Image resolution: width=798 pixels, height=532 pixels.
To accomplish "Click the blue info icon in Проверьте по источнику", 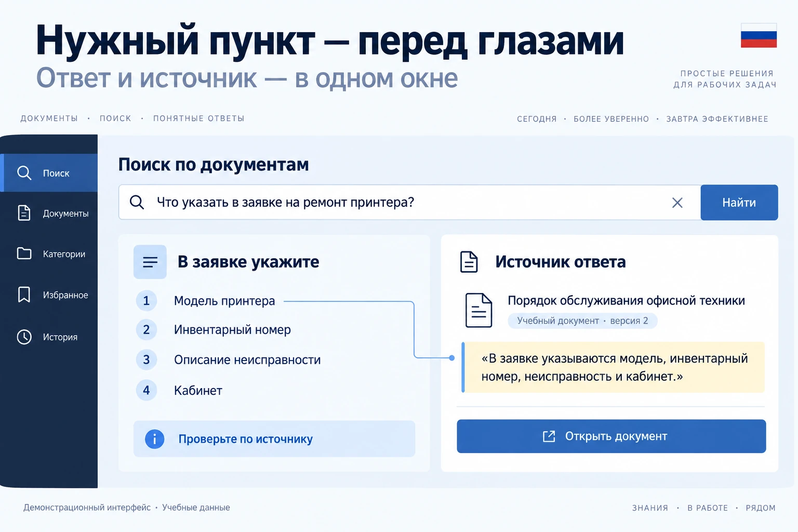I will pyautogui.click(x=154, y=439).
